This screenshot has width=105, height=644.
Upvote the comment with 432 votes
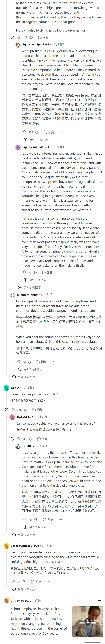tap(19, 37)
